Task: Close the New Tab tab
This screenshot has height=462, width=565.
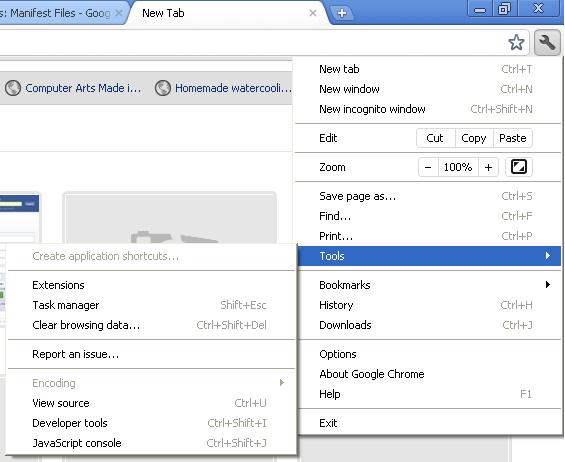Action: pos(313,13)
